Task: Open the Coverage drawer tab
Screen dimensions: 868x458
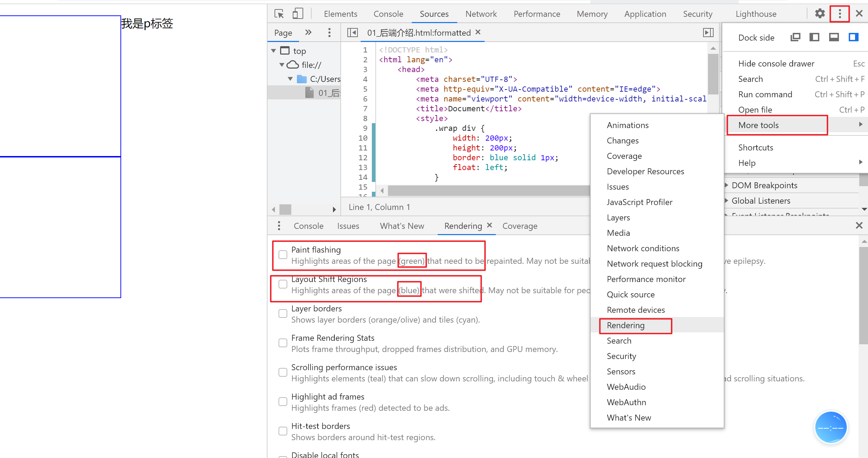Action: tap(520, 226)
